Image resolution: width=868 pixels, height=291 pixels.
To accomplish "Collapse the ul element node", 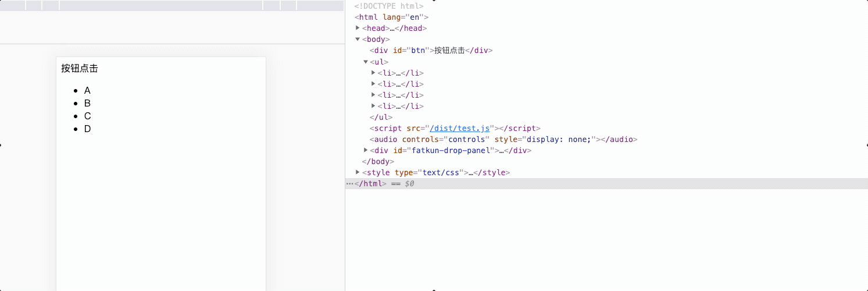I will click(x=366, y=62).
